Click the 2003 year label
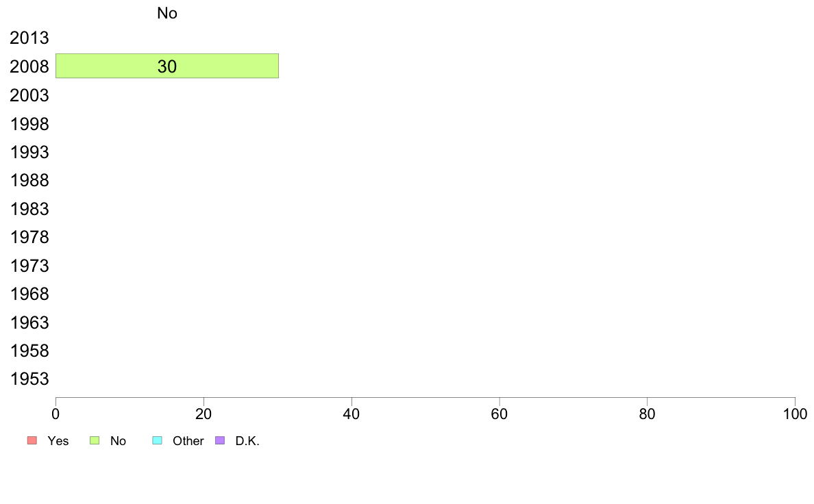The width and height of the screenshot is (814, 504). coord(29,95)
